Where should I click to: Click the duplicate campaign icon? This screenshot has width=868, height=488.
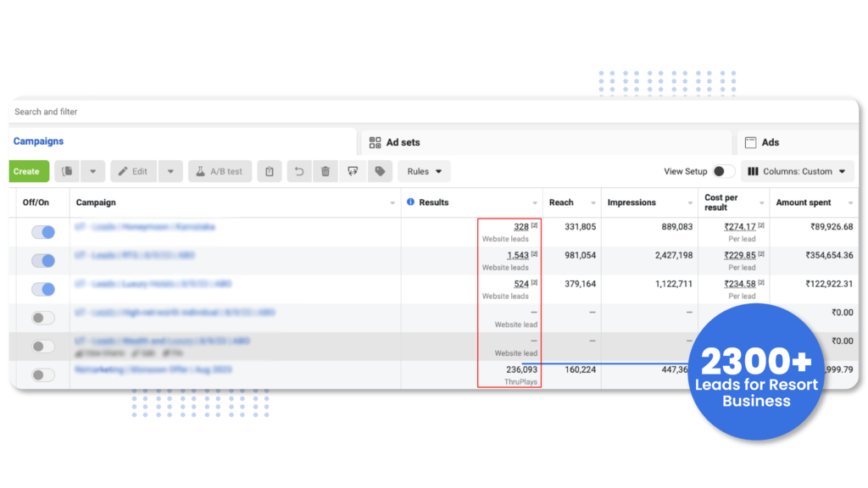pos(68,171)
